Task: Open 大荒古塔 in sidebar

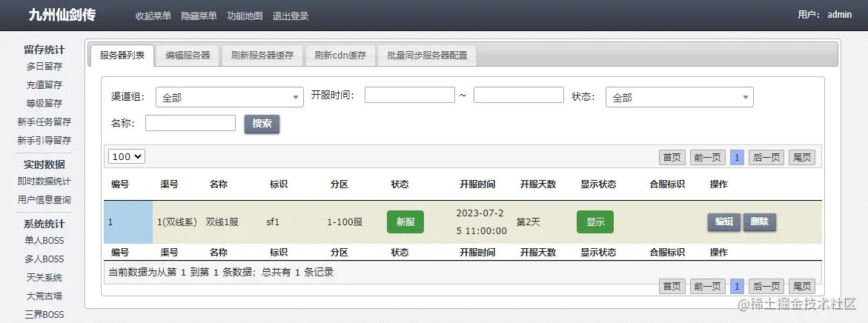Action: [x=44, y=296]
